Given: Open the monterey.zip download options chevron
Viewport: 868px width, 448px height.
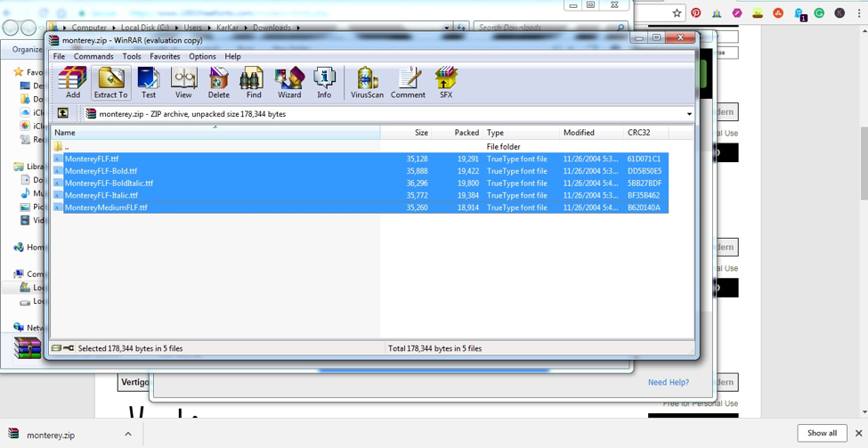Looking at the screenshot, I should [x=128, y=434].
